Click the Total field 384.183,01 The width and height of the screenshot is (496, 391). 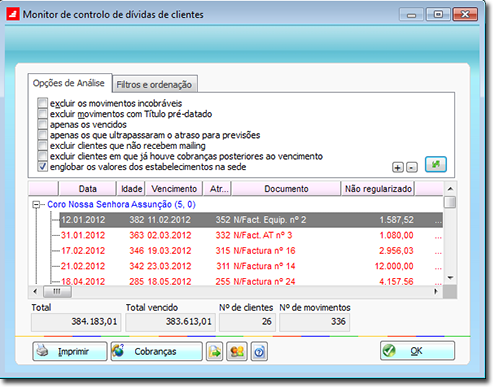coord(76,322)
